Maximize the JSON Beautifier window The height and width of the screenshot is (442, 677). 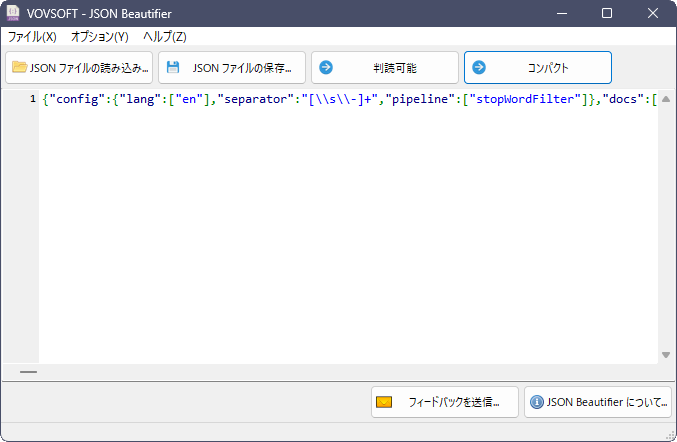(607, 13)
